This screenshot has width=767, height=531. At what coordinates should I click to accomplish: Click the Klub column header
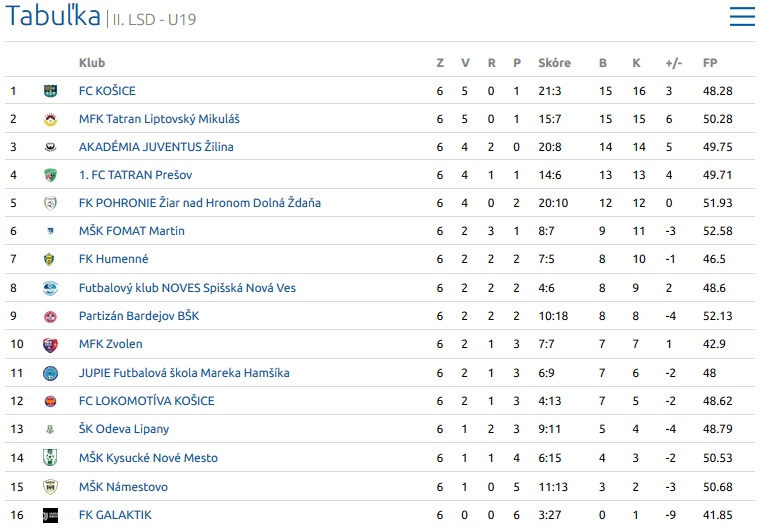(92, 63)
